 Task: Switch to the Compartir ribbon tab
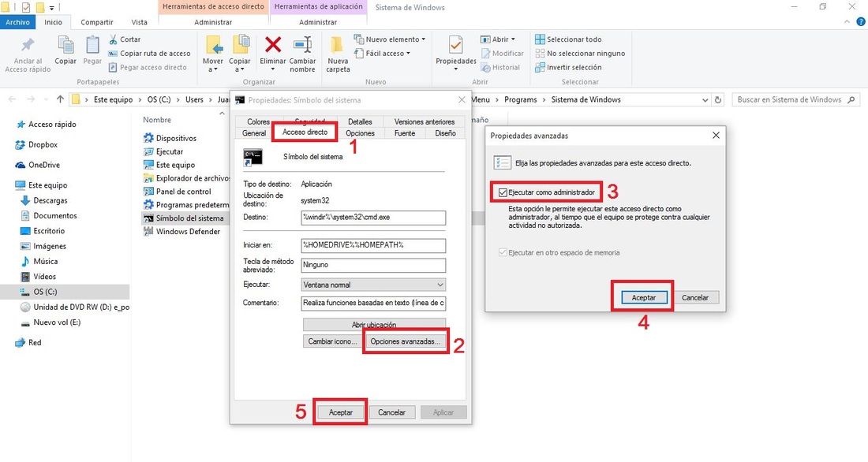pos(97,22)
